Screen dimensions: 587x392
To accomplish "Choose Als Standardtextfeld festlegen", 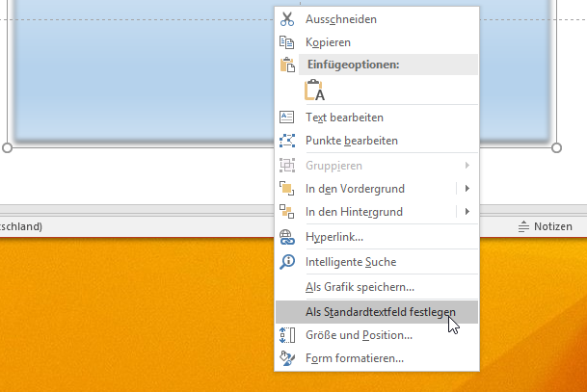I will [377, 312].
